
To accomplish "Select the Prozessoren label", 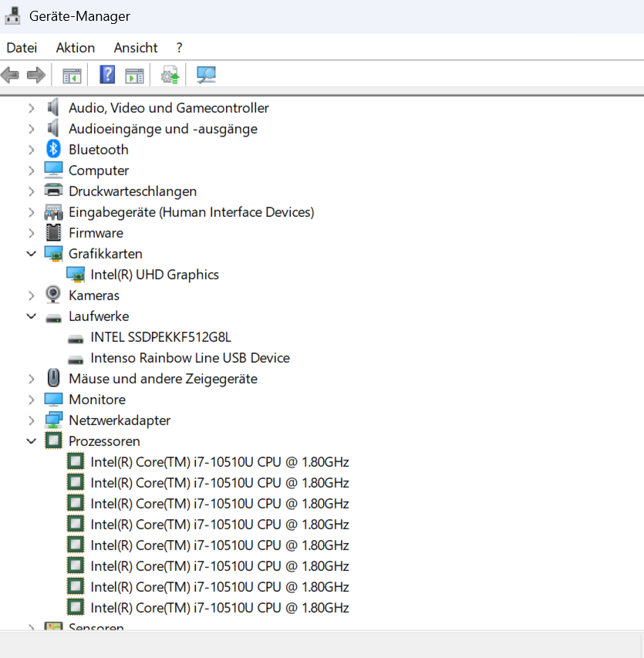I will pyautogui.click(x=104, y=441).
